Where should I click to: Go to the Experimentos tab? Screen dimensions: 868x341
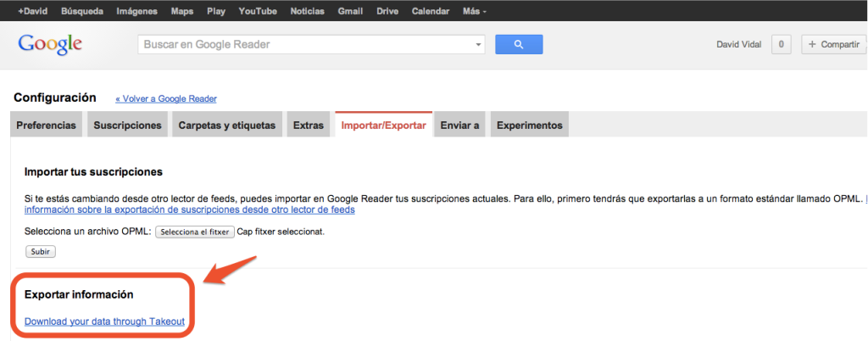coord(529,125)
